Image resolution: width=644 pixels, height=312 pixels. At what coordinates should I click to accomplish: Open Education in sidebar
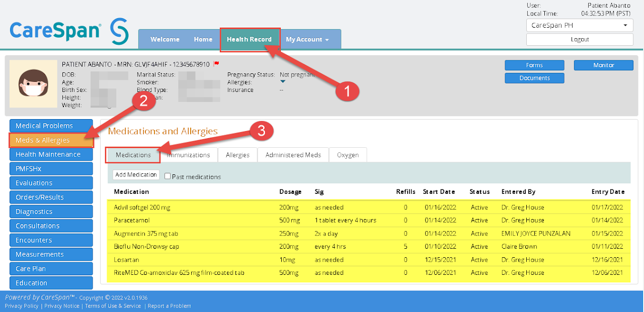click(51, 283)
